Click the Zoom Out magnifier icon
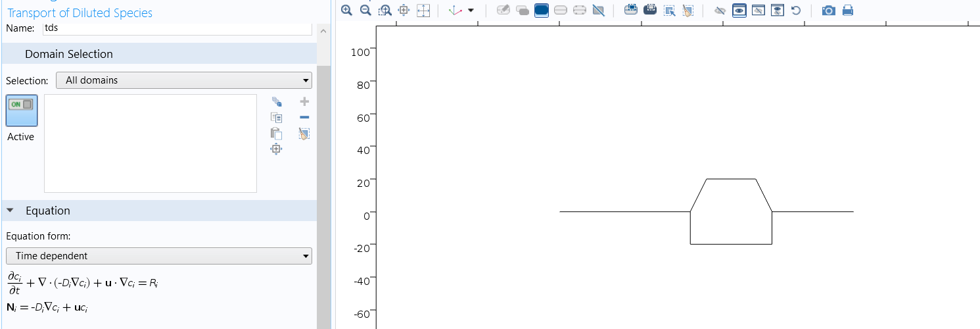980x329 pixels. [x=365, y=11]
